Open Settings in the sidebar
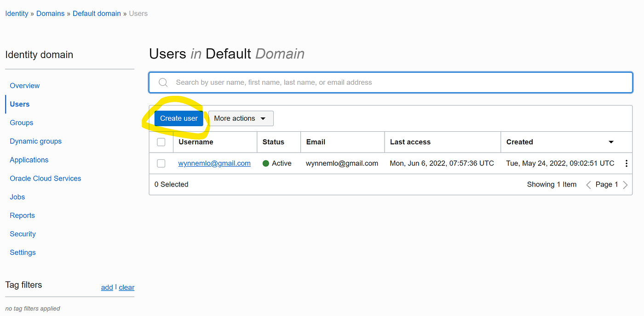The height and width of the screenshot is (316, 644). pyautogui.click(x=23, y=252)
